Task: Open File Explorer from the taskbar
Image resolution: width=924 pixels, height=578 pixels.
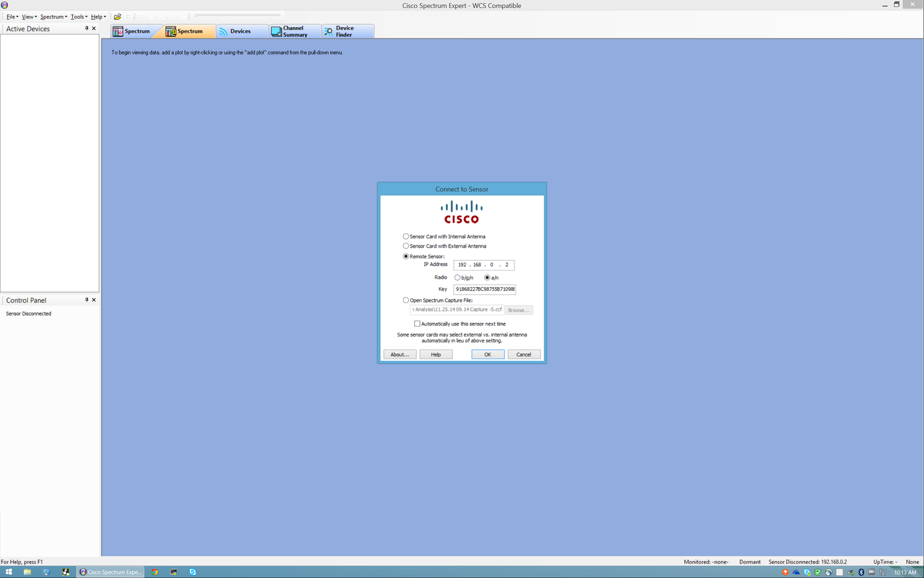Action: coord(27,572)
